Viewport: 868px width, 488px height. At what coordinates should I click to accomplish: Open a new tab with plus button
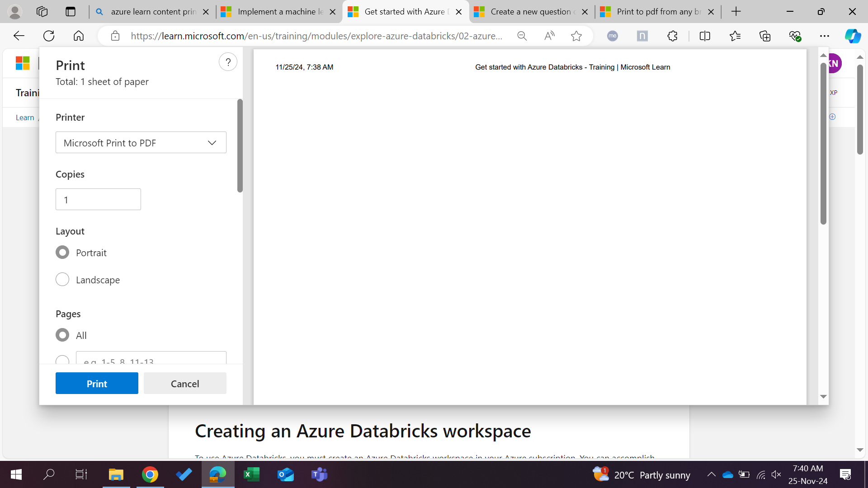(x=736, y=12)
